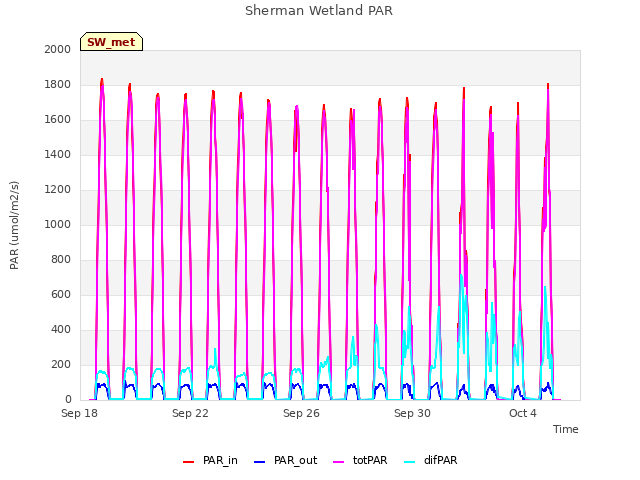Click the 1000 y-axis tick label
640x480 pixels.
point(58,224)
